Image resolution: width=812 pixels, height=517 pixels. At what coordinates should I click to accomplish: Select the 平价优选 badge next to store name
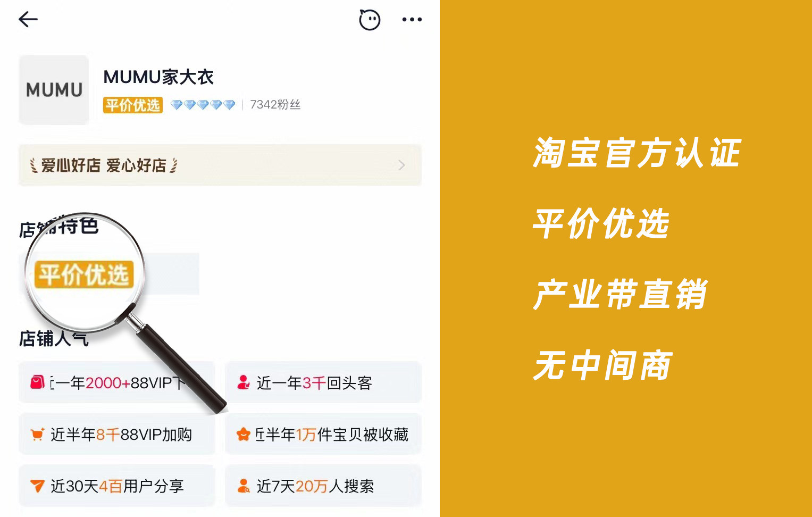(133, 105)
